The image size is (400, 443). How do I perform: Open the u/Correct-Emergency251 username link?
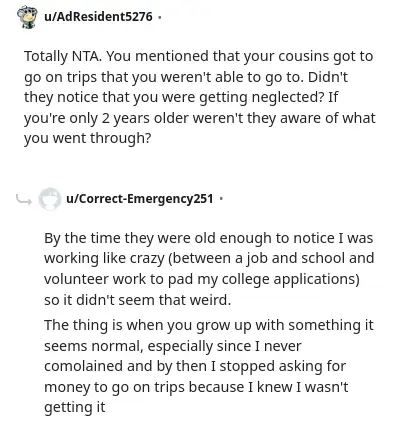click(139, 199)
